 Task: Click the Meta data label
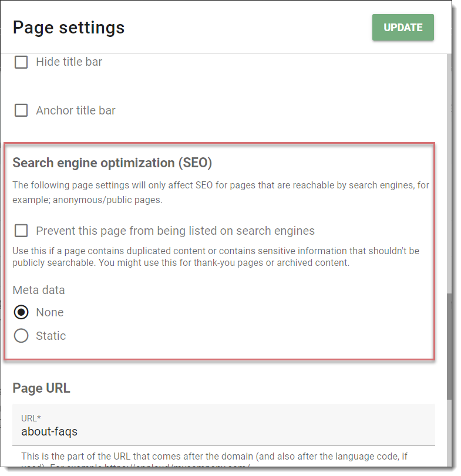tap(39, 290)
